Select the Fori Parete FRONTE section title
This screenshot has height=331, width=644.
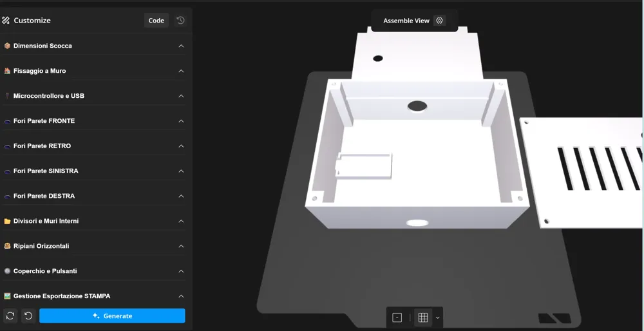(x=44, y=121)
